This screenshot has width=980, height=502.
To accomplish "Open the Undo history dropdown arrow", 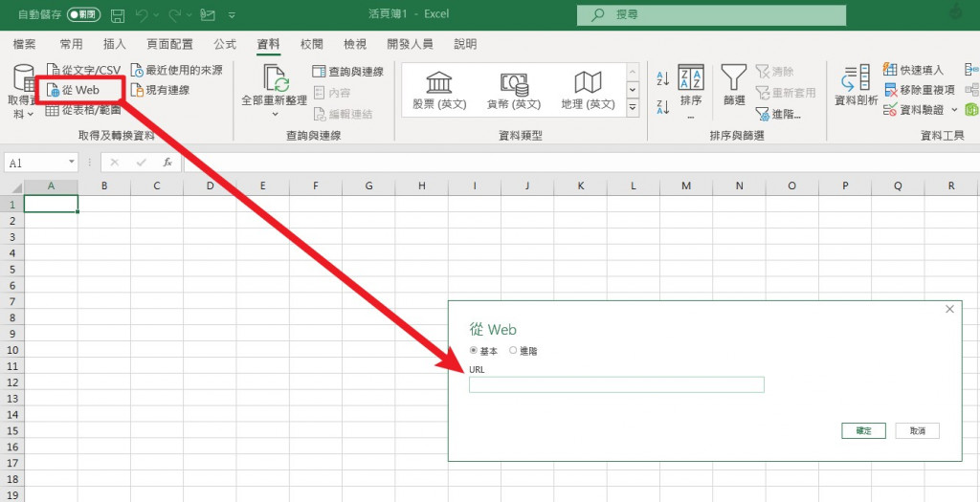I will pyautogui.click(x=156, y=14).
